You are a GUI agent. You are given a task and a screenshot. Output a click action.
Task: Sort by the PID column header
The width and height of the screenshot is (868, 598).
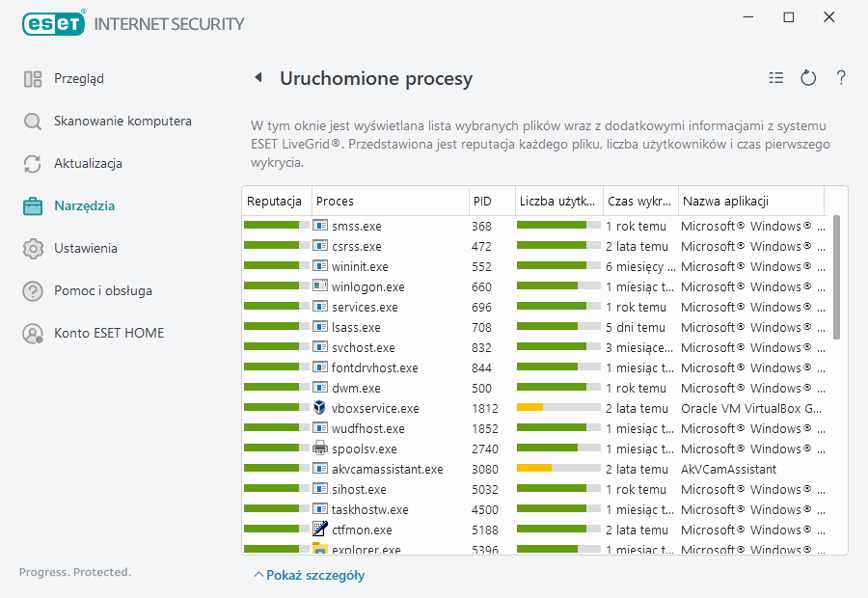(482, 202)
